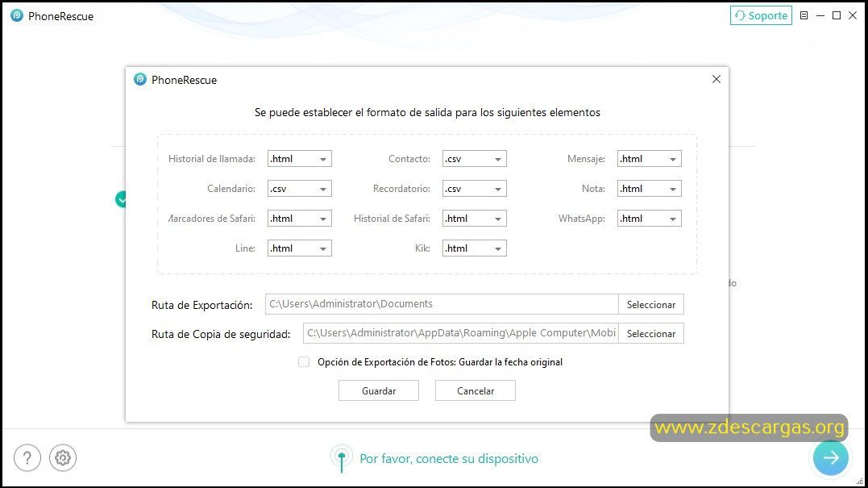Open the Soporte support link
This screenshot has height=488, width=868.
761,15
